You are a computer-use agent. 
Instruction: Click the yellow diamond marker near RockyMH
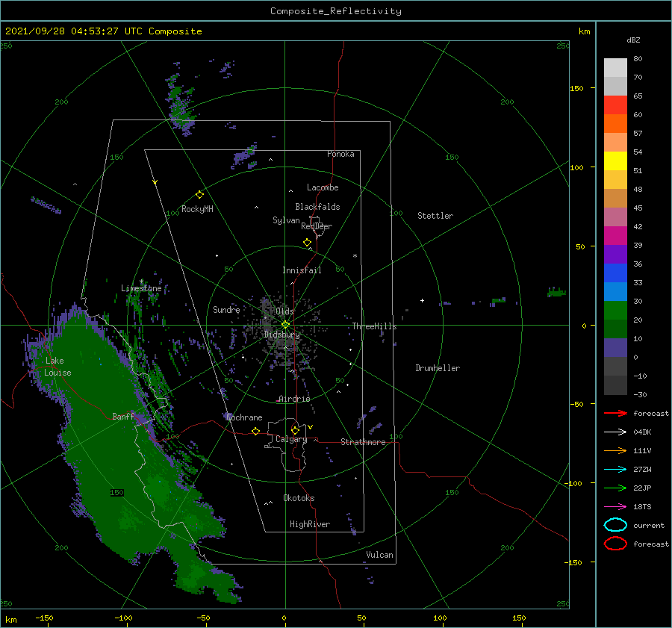[x=199, y=195]
